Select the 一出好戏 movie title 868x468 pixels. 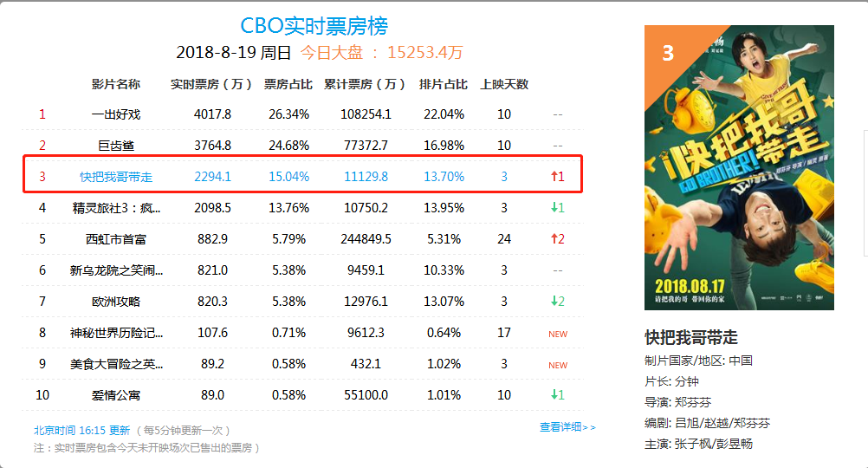click(116, 114)
